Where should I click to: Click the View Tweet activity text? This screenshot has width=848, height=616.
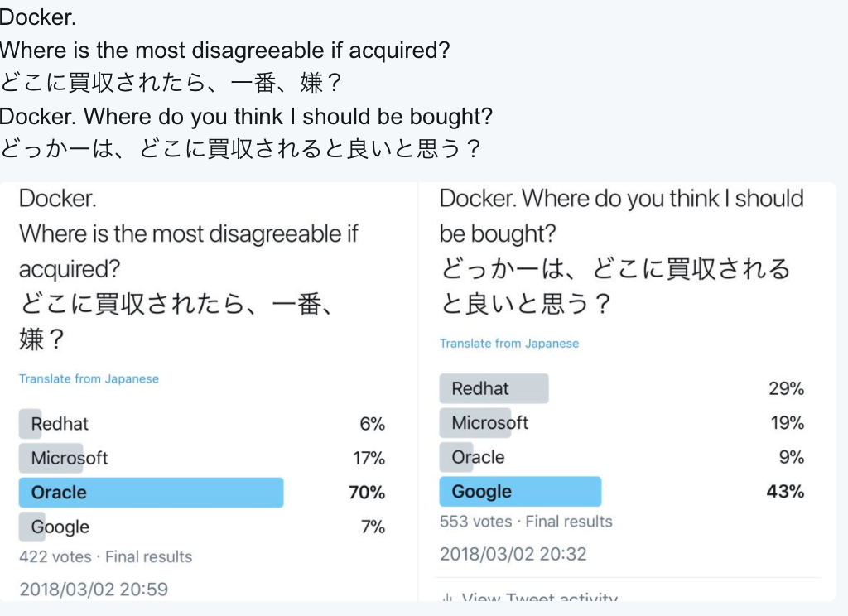[539, 599]
